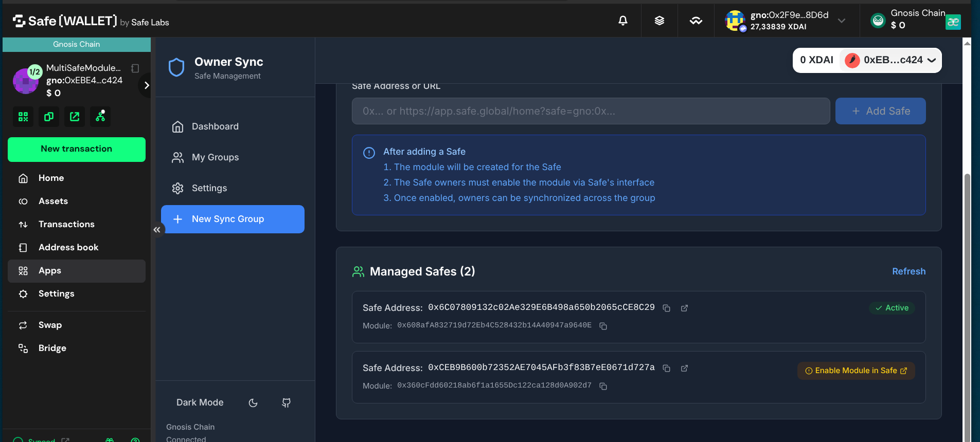Open the GitHub icon in Owner Sync sidebar

pyautogui.click(x=286, y=403)
